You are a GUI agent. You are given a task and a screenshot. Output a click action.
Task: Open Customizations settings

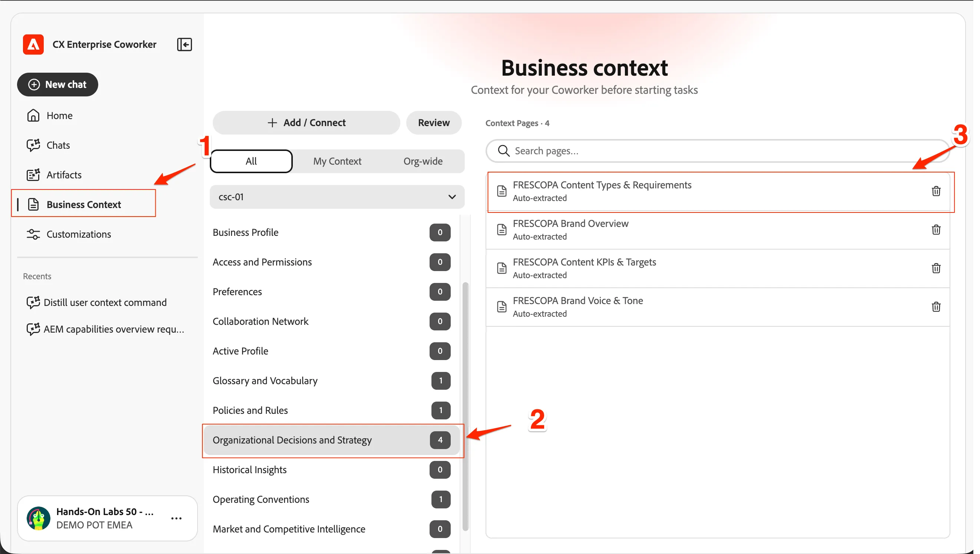point(107,234)
